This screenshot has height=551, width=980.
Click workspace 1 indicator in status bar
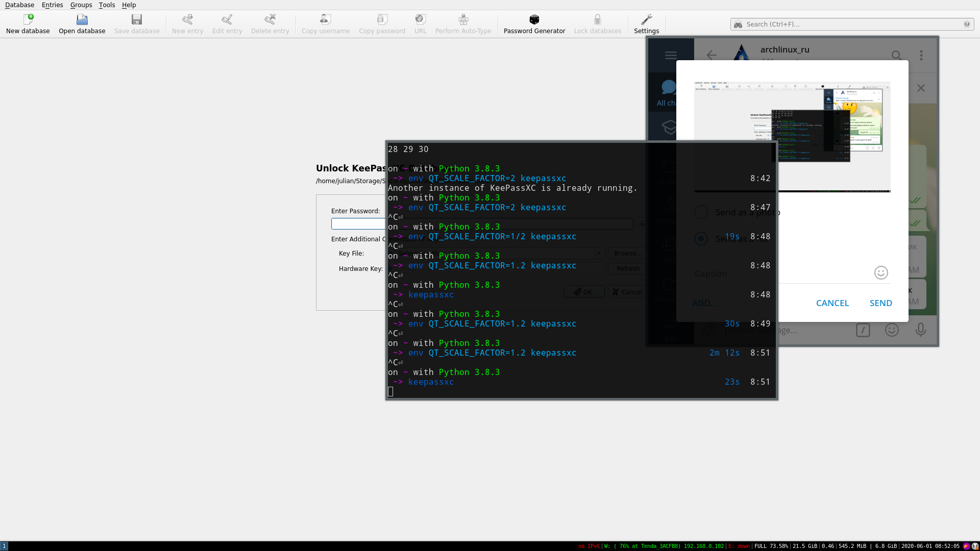coord(4,546)
